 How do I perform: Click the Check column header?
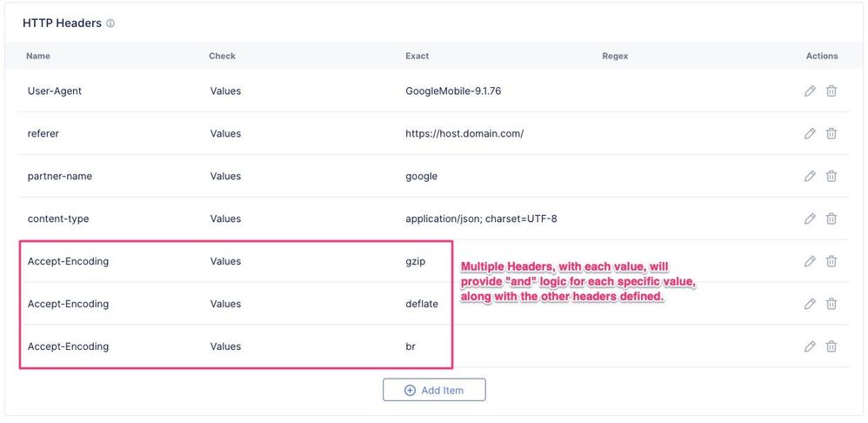(222, 56)
